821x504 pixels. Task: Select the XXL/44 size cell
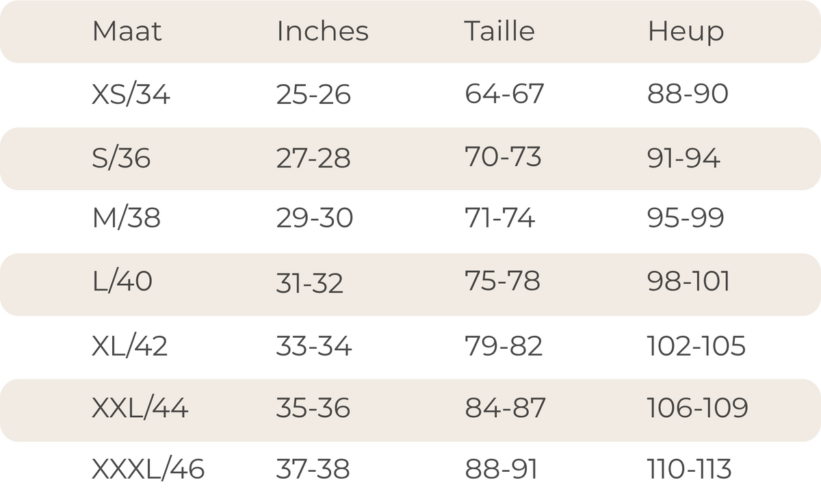[140, 408]
